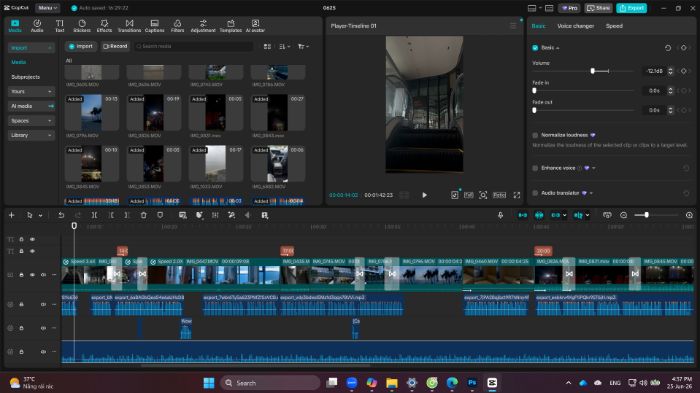Select the palm tree clip thumbnail 00:15
700x393 pixels.
(x=92, y=113)
